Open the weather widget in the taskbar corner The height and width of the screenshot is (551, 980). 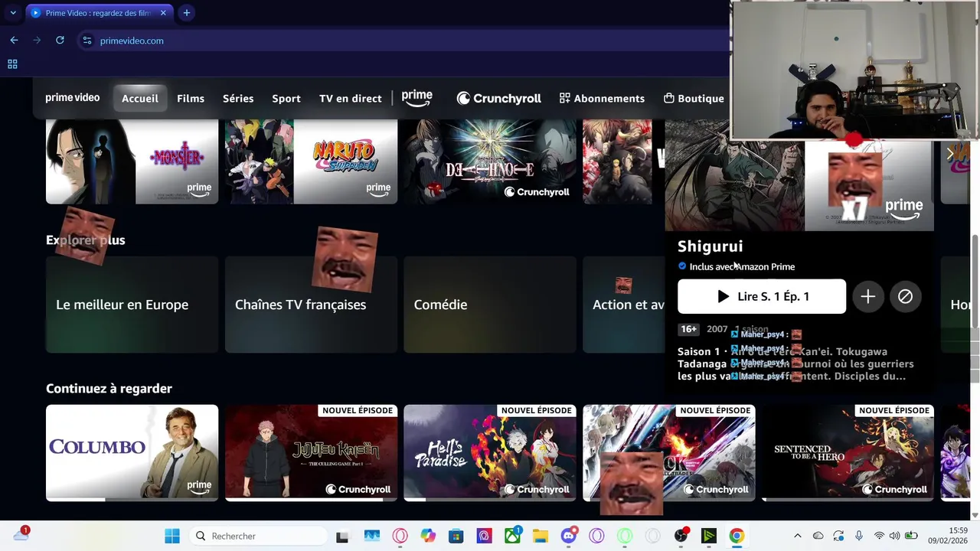pyautogui.click(x=21, y=535)
